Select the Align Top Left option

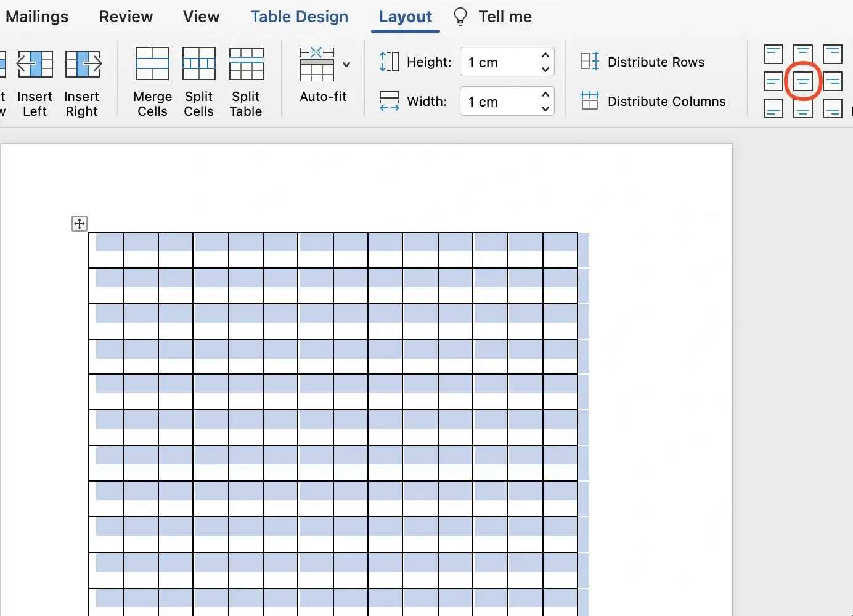tap(773, 54)
